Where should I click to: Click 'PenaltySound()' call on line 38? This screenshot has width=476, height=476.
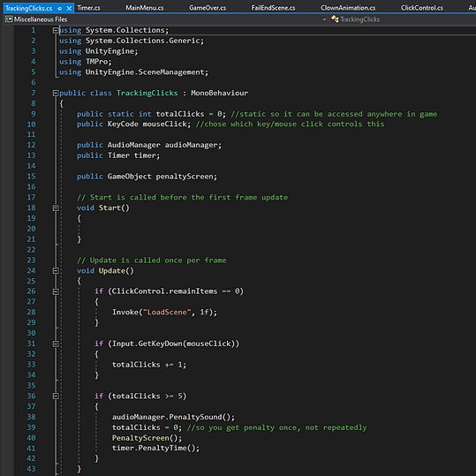coord(200,417)
